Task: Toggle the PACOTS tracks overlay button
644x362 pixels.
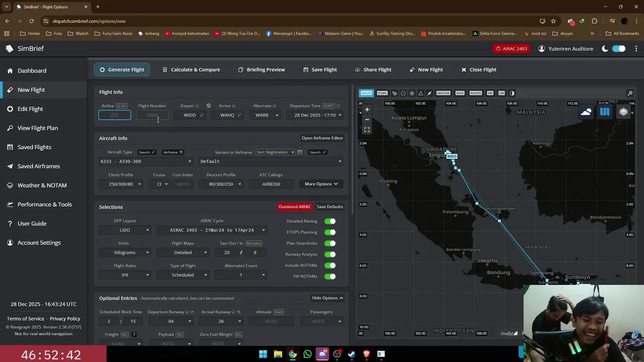Action: click(475, 93)
